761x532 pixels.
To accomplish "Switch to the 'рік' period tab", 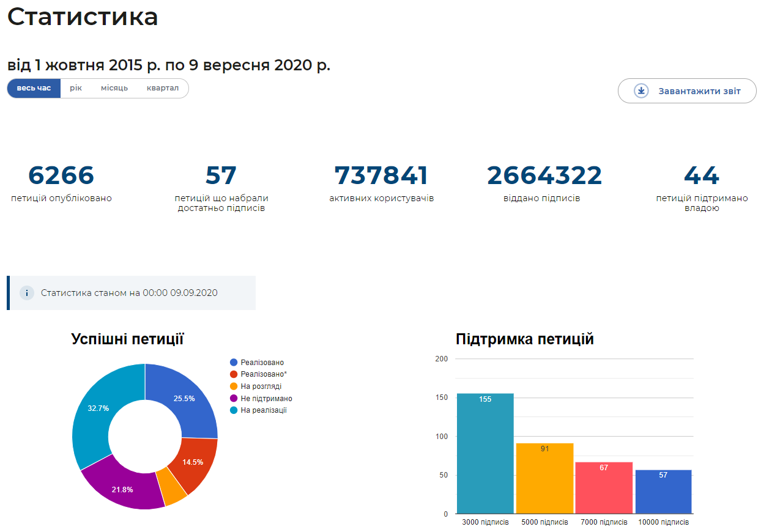I will tap(76, 88).
